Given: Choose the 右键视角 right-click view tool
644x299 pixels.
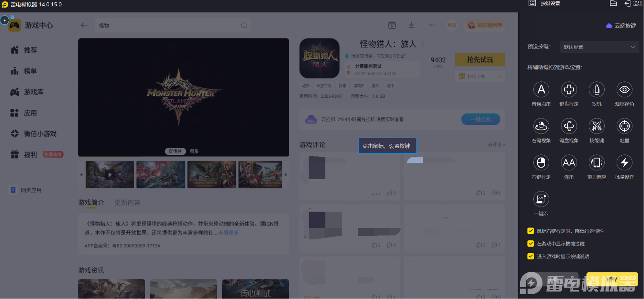Looking at the screenshot, I should [x=541, y=126].
